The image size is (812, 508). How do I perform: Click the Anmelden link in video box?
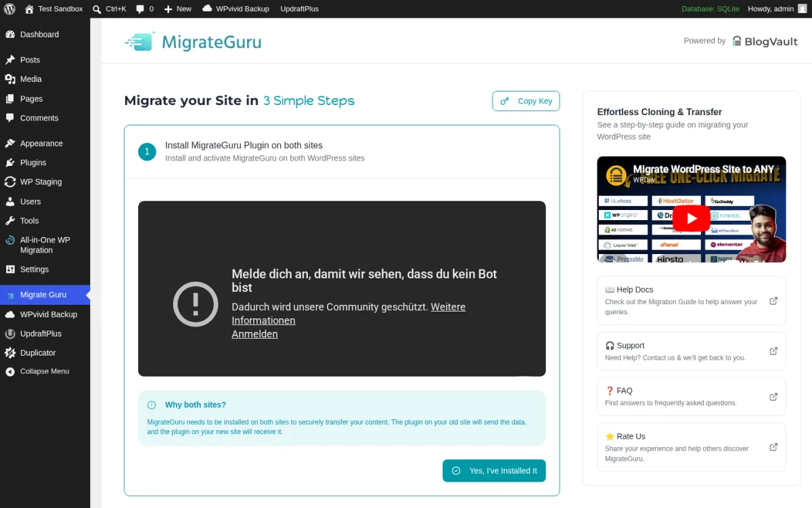pos(254,334)
